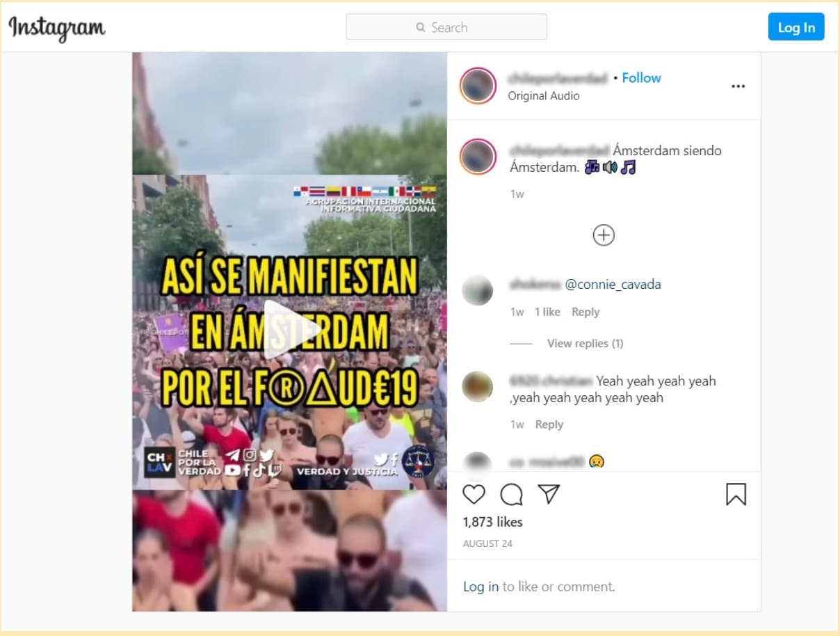Reply to the Yeah yeah comment

[549, 424]
